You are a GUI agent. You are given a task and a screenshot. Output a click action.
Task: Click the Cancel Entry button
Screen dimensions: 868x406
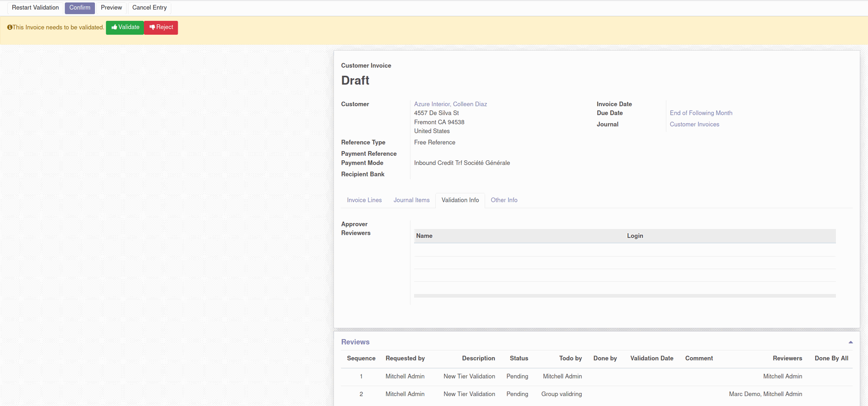tap(149, 8)
